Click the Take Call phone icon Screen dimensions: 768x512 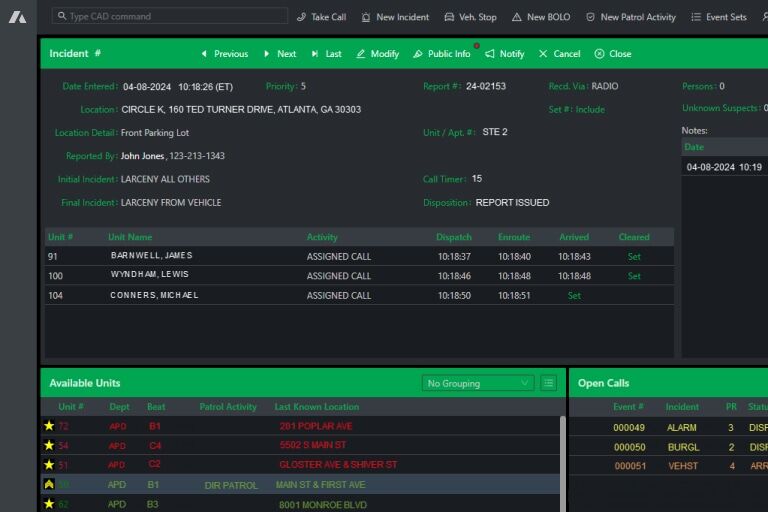pyautogui.click(x=302, y=17)
